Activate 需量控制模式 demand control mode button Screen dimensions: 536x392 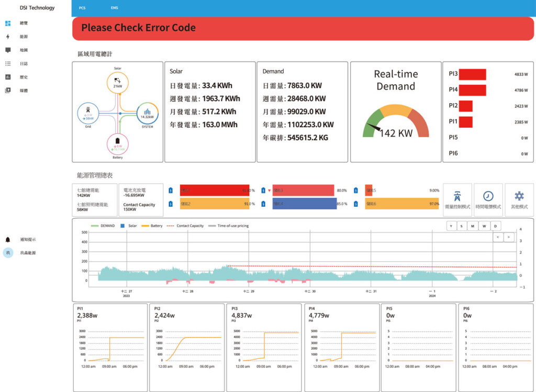[x=457, y=199]
